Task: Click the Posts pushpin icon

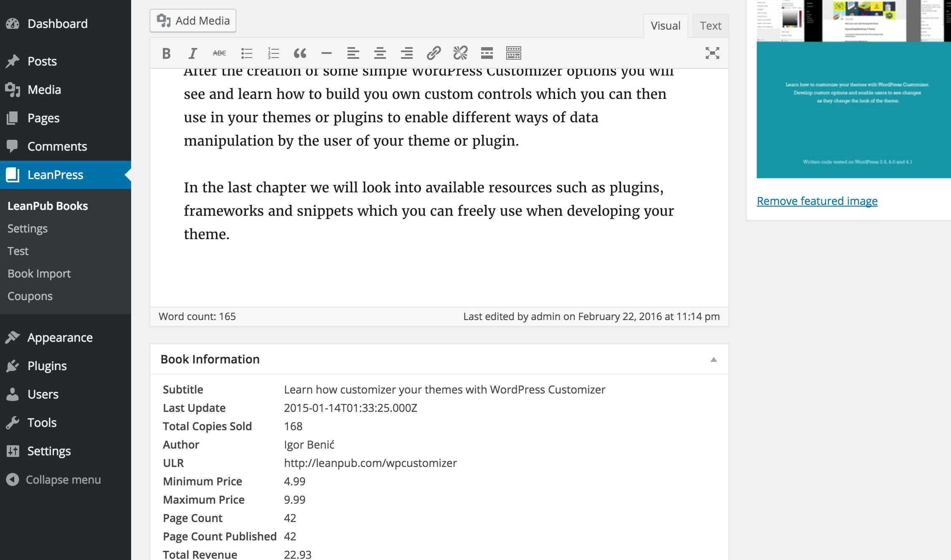Action: 13,61
